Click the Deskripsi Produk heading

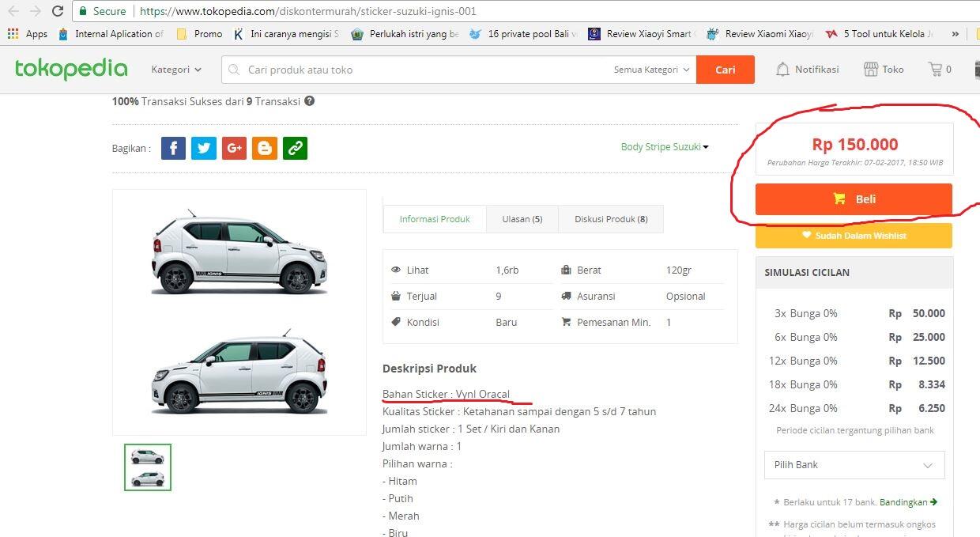coord(429,369)
